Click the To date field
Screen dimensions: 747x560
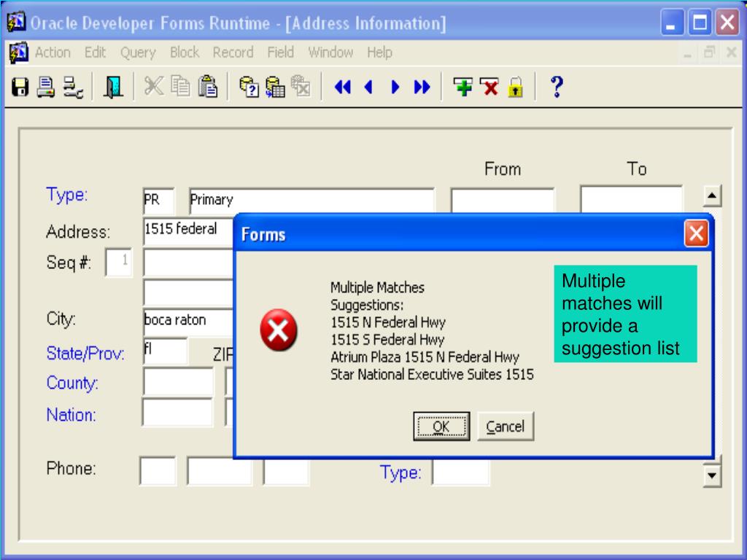click(631, 199)
